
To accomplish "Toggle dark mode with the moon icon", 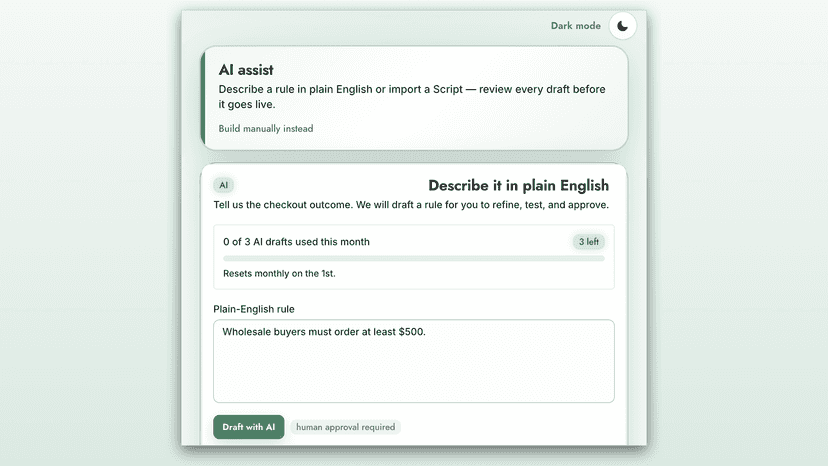I will [623, 26].
